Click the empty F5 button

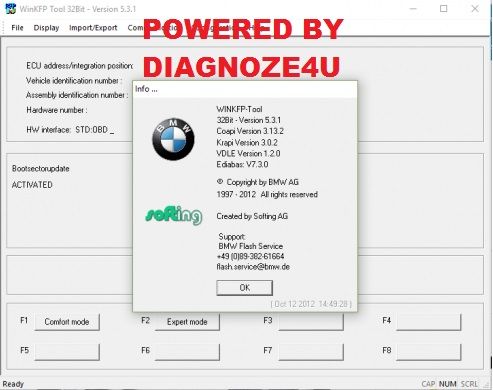point(67,352)
